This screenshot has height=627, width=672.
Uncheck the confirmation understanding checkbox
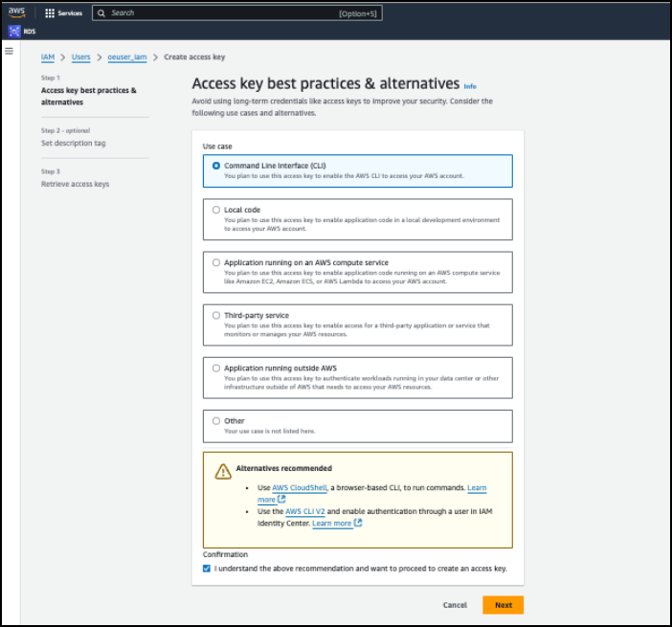click(207, 568)
